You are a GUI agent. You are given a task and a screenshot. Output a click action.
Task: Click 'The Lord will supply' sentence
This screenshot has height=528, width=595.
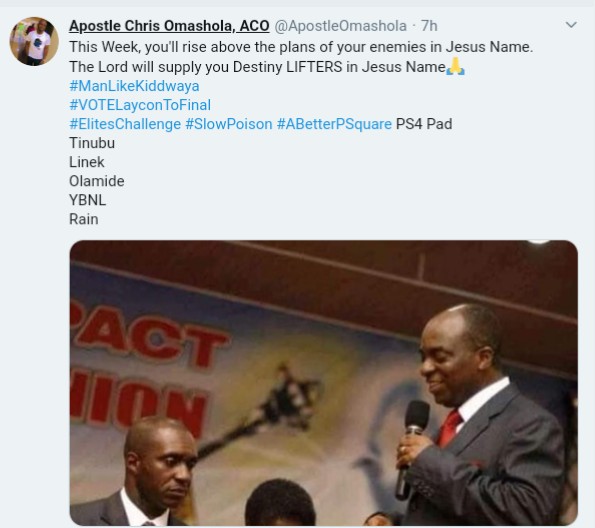coord(257,67)
